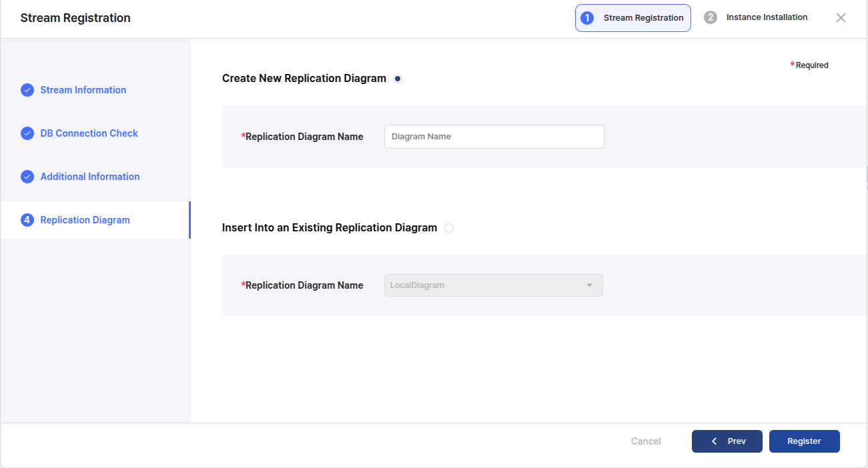Click the step 2 circle in header
Viewport: 868px width, 468px height.
711,18
